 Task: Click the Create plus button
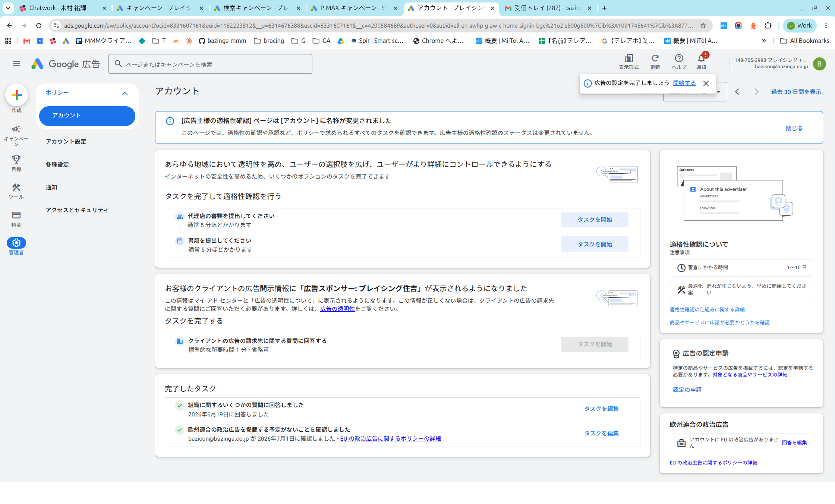(16, 95)
